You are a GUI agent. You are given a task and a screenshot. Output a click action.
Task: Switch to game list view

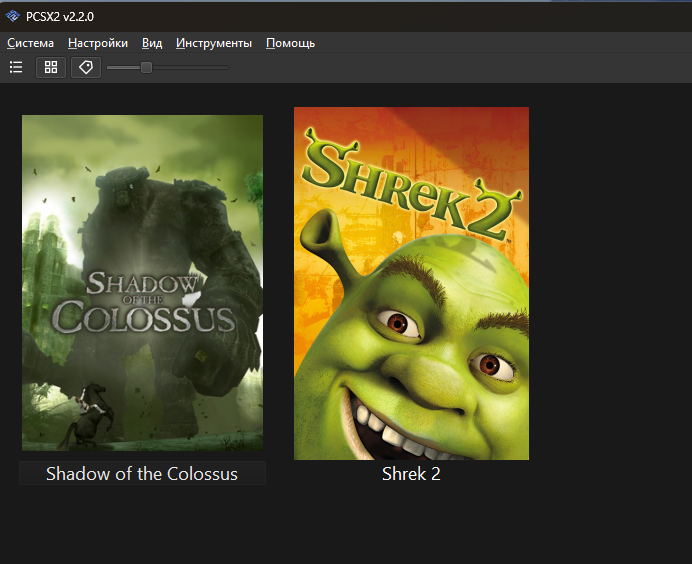coord(16,68)
